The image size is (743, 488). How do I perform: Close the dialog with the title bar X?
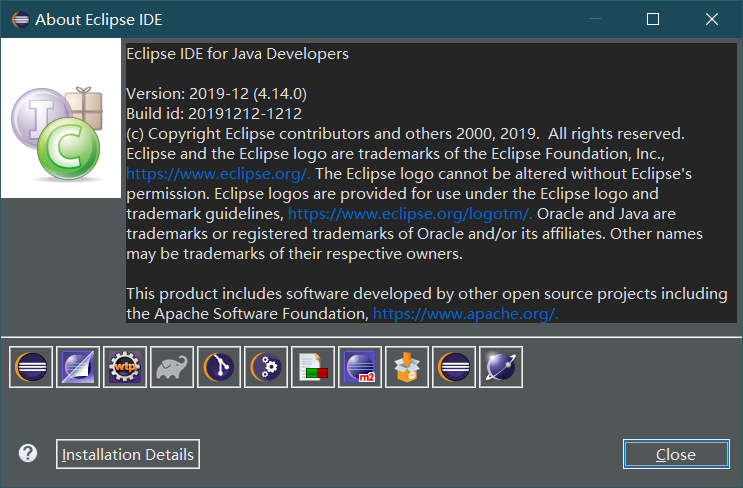click(712, 19)
